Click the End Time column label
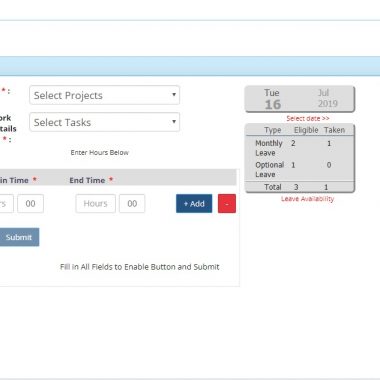 pos(87,180)
